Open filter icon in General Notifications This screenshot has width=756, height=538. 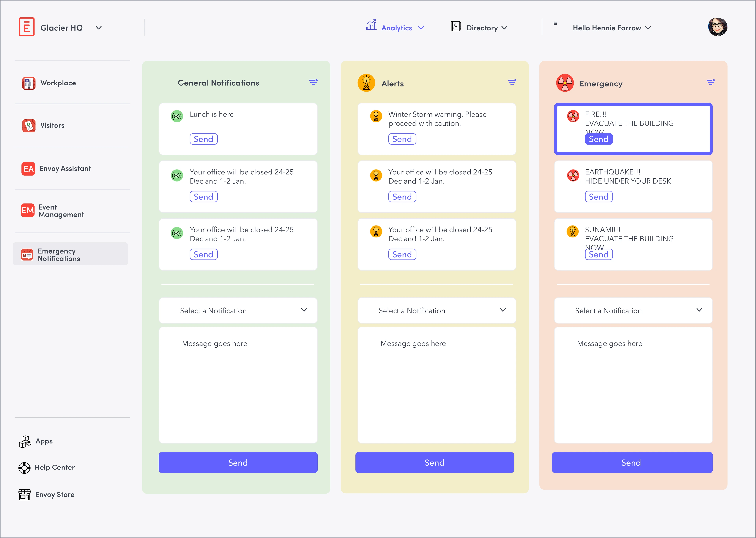tap(313, 82)
